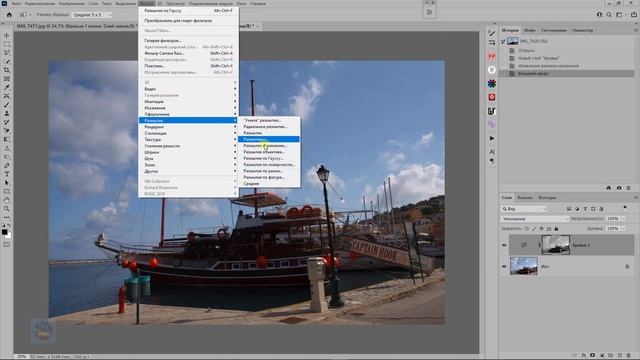Viewport: 640px width, 360px height.
Task: Hide the Фон layer eye
Action: click(x=504, y=267)
